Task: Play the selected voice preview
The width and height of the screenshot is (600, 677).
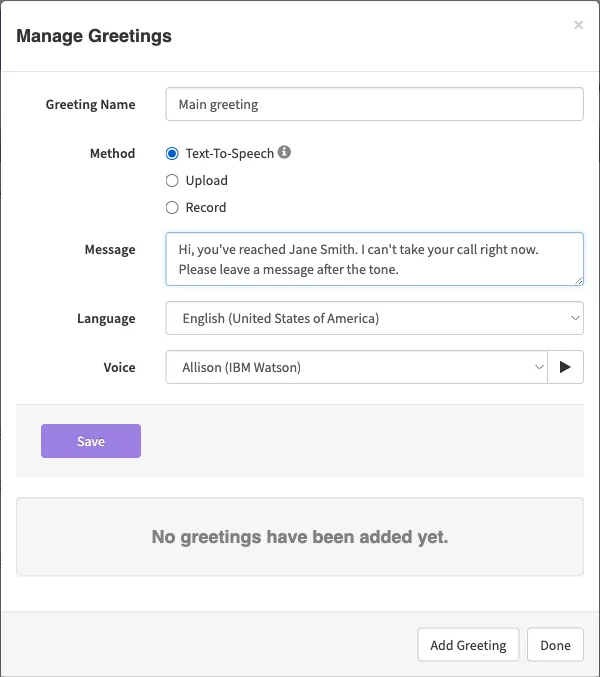Action: coord(565,367)
